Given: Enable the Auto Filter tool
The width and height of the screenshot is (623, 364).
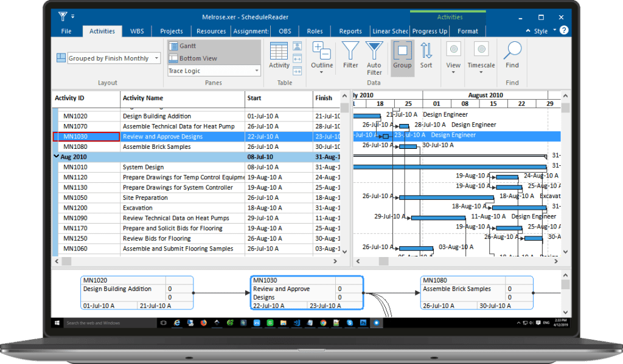Looking at the screenshot, I should pos(374,55).
